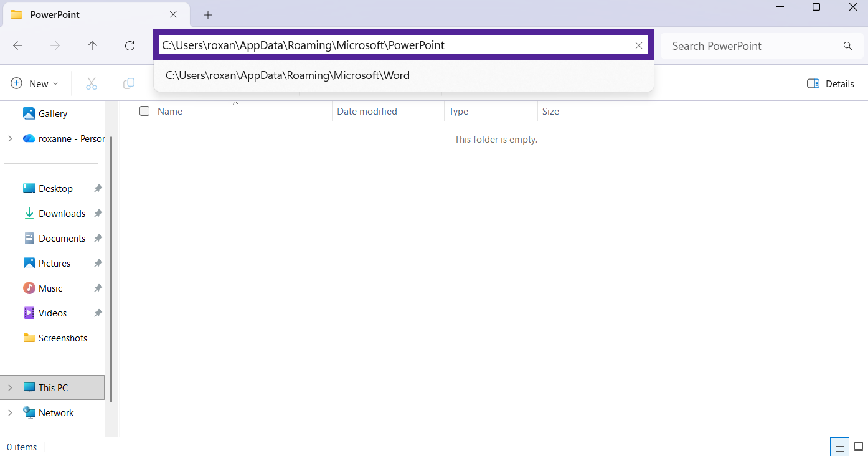Select the Word path suggestion
Image resolution: width=868 pixels, height=456 pixels.
[x=288, y=75]
